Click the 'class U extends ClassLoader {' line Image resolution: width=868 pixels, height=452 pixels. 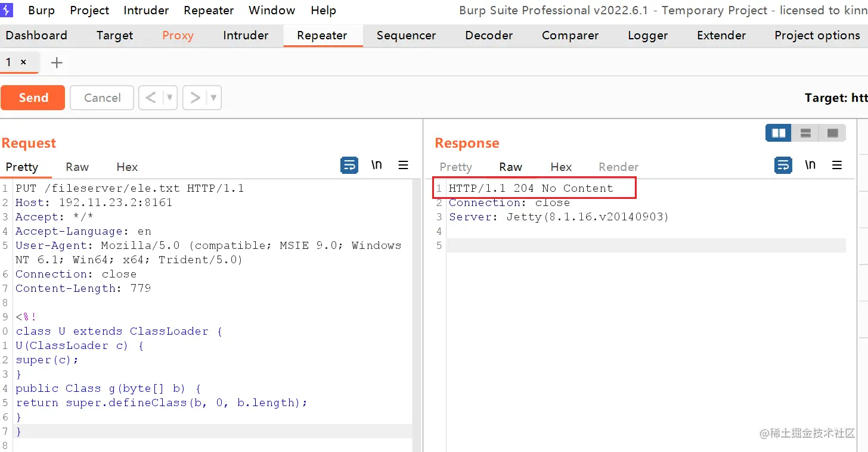(x=119, y=331)
